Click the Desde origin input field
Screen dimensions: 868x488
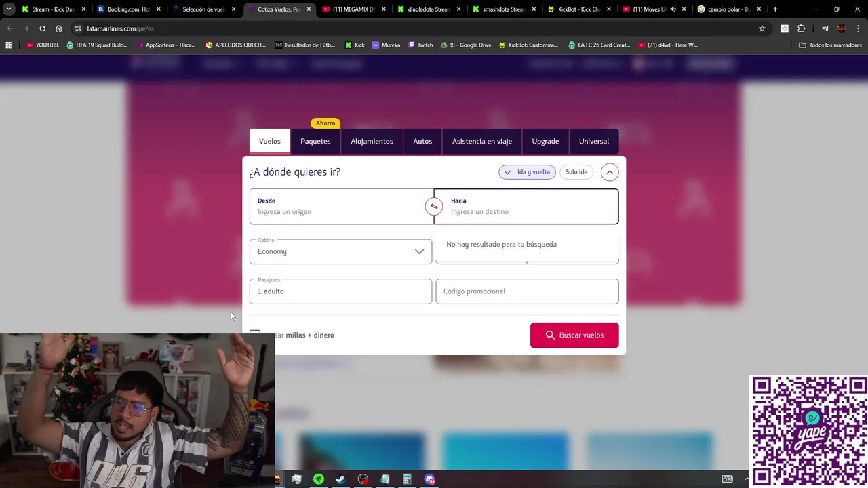[341, 207]
